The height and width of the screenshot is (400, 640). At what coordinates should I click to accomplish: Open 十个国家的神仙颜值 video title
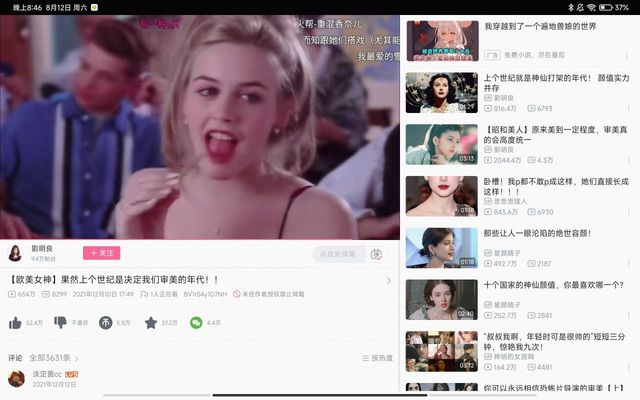553,285
